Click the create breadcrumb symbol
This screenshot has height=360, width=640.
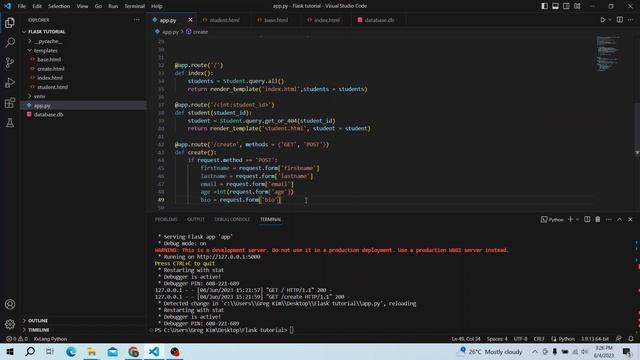(197, 31)
